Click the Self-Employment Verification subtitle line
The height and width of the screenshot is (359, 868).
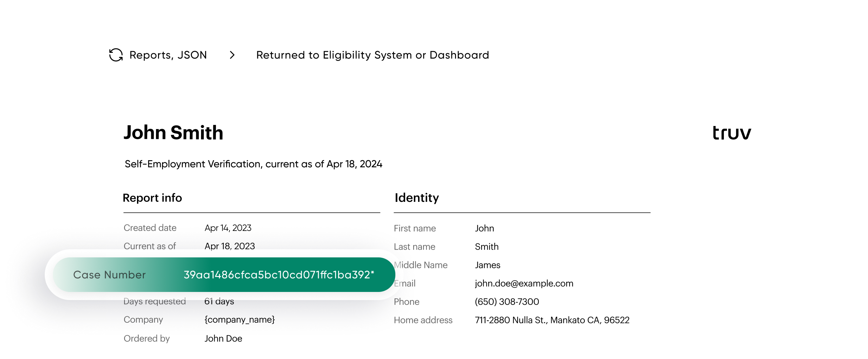pos(253,164)
